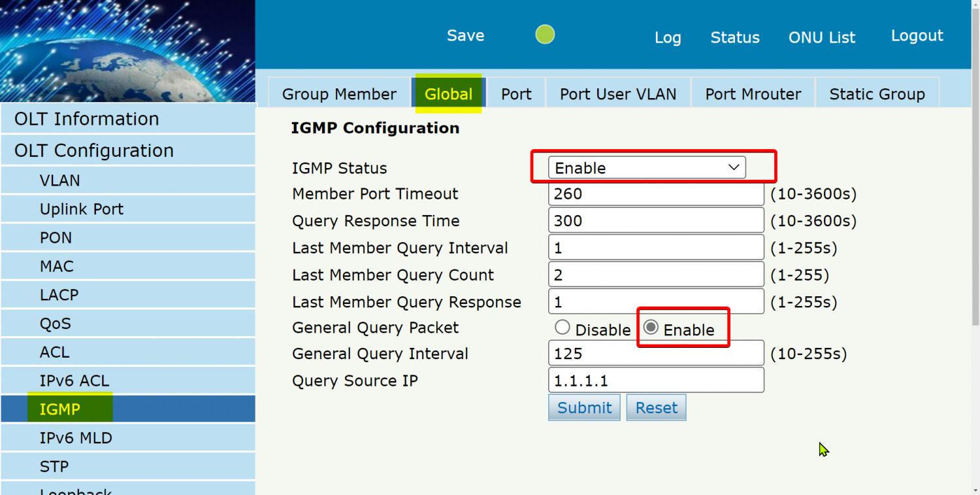Click the green status indicator circle

point(545,35)
